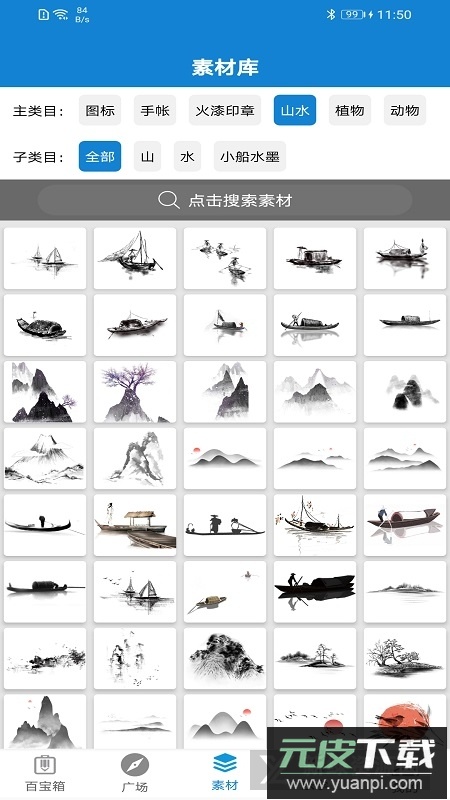This screenshot has height=800, width=450.
Task: Select the dense black ink hill thumbnail
Action: pyautogui.click(x=225, y=659)
